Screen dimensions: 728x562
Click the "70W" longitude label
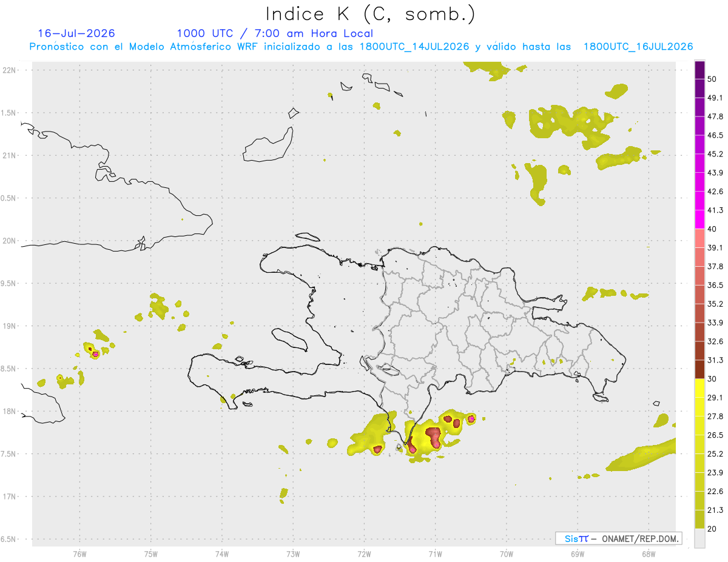(506, 554)
